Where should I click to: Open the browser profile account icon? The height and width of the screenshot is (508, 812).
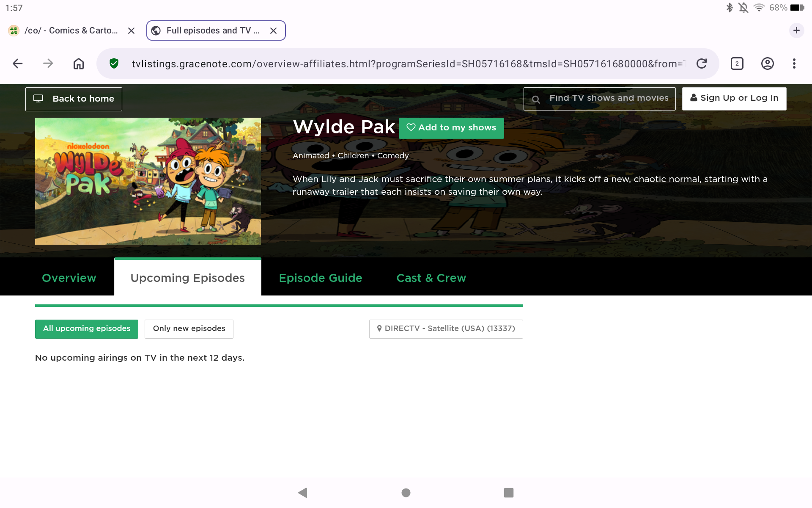pyautogui.click(x=767, y=63)
